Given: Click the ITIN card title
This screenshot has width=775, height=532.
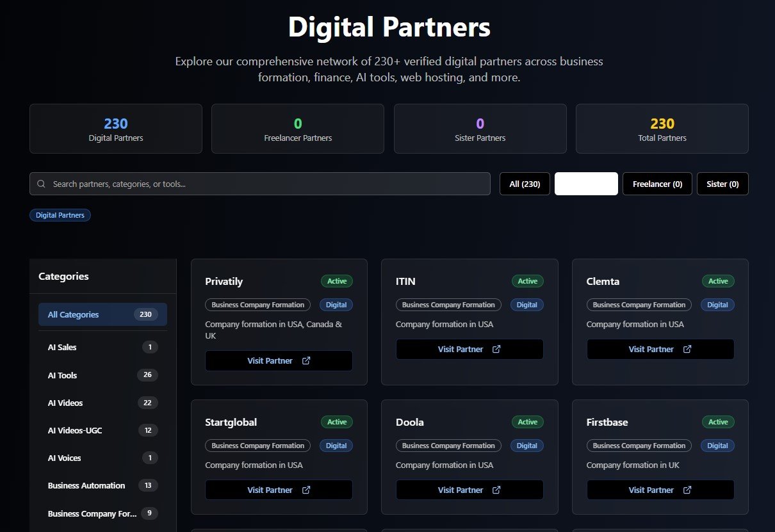Looking at the screenshot, I should point(405,281).
